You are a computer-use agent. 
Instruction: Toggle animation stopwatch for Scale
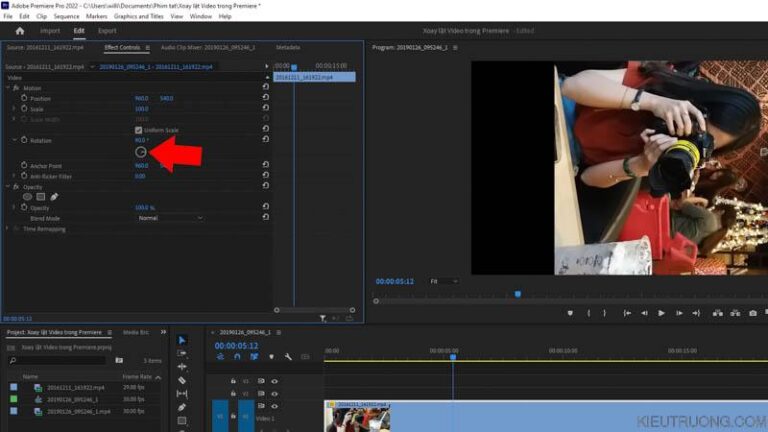point(24,108)
